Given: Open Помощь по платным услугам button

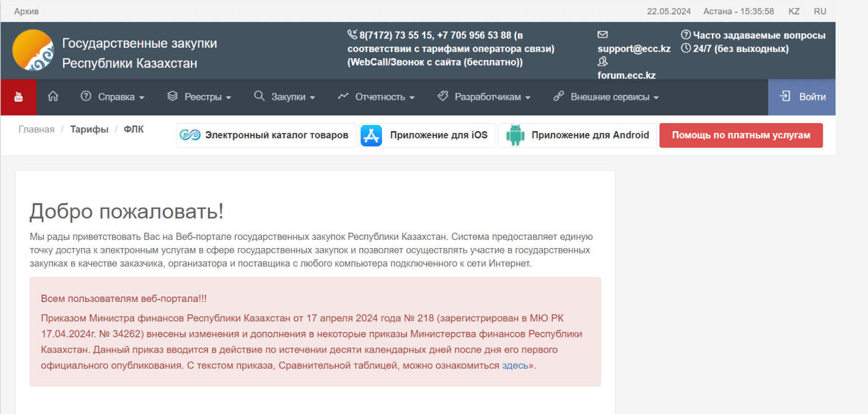Looking at the screenshot, I should click(x=741, y=135).
